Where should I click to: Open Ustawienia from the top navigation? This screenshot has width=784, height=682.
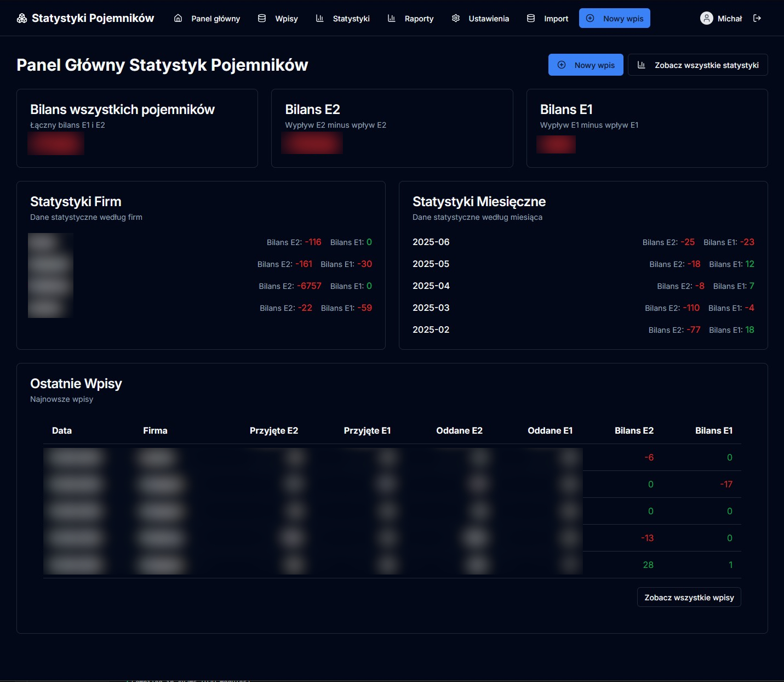click(x=488, y=18)
